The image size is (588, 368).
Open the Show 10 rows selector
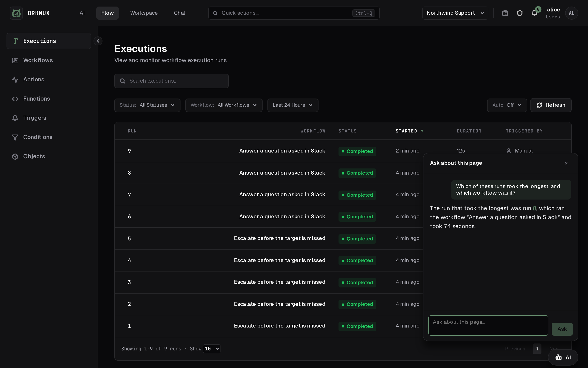tap(212, 349)
